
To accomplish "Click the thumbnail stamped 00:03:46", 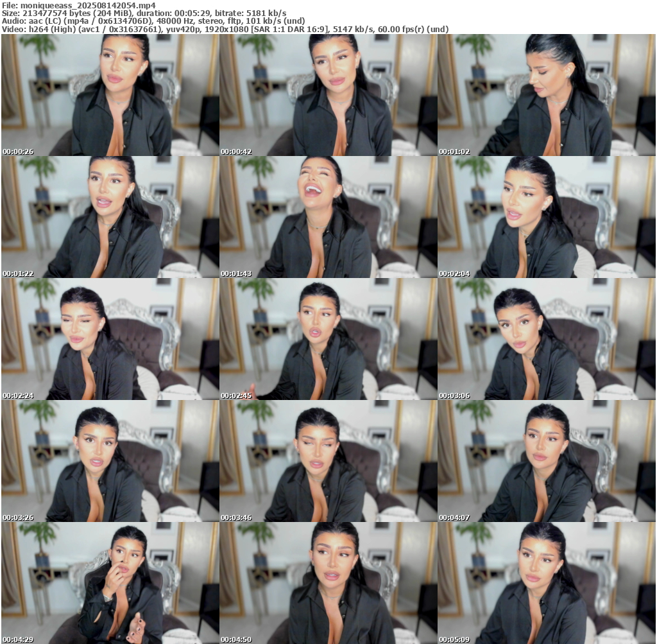I will click(328, 461).
